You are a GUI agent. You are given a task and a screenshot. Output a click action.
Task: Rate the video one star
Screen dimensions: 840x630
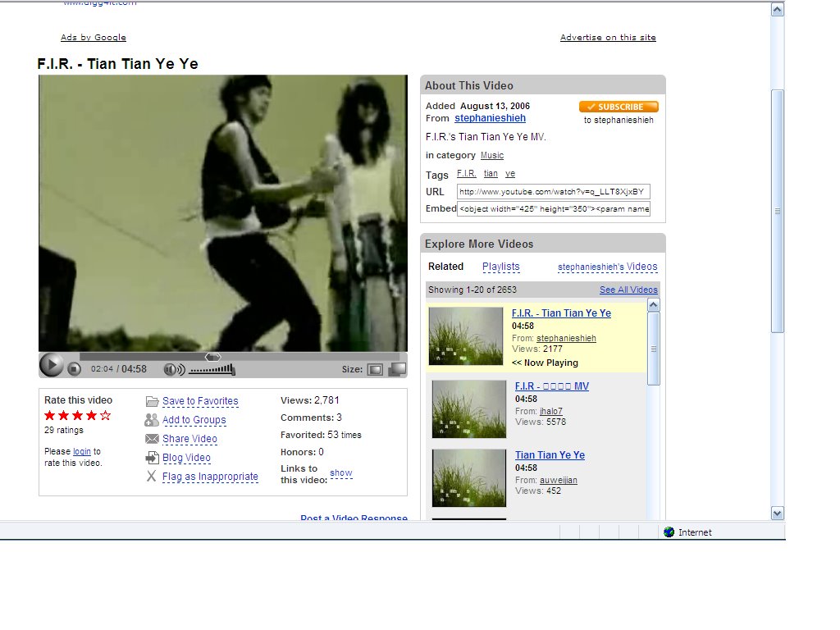(x=50, y=415)
